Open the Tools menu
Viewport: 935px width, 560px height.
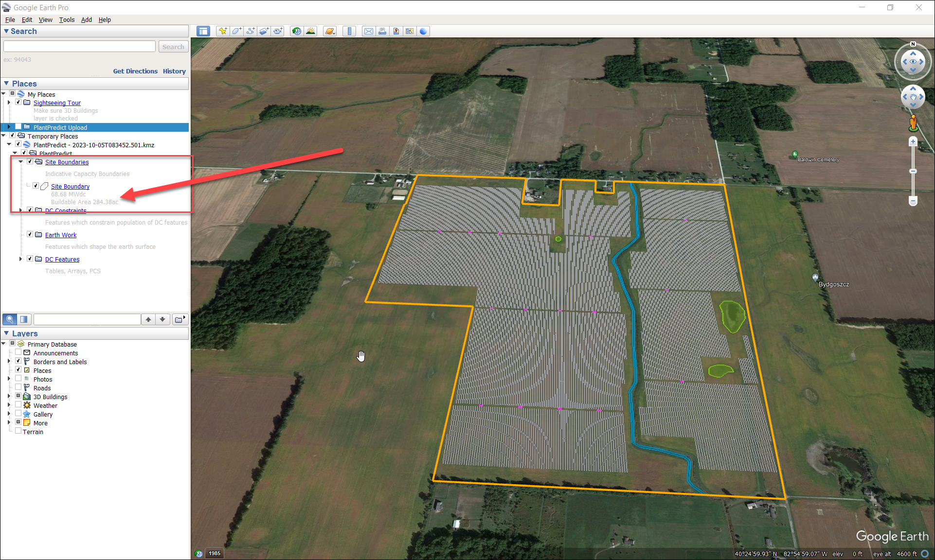pos(67,19)
